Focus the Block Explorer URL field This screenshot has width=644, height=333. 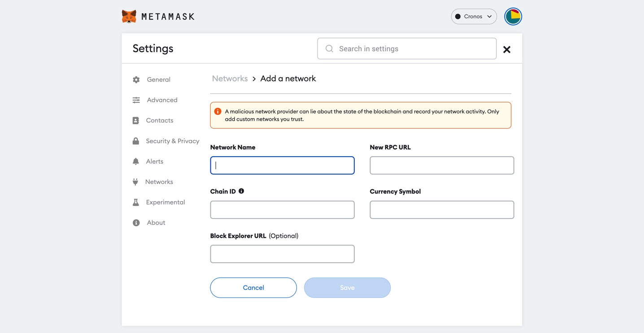tap(283, 254)
